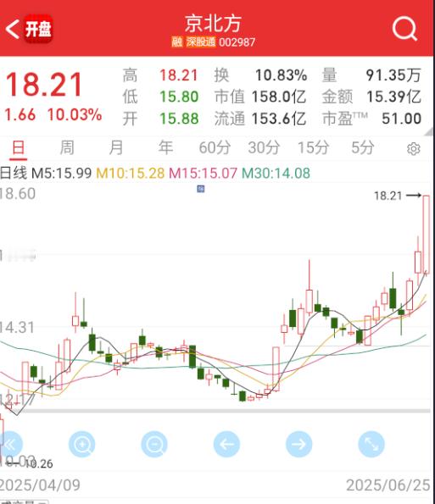The image size is (435, 504).
Task: Tap the price change 1.66
Action: [20, 114]
